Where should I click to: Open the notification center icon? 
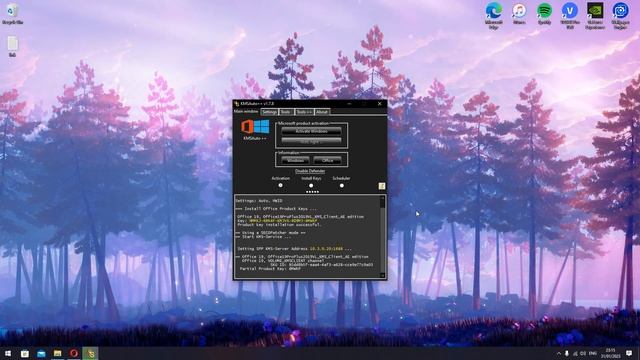[629, 353]
